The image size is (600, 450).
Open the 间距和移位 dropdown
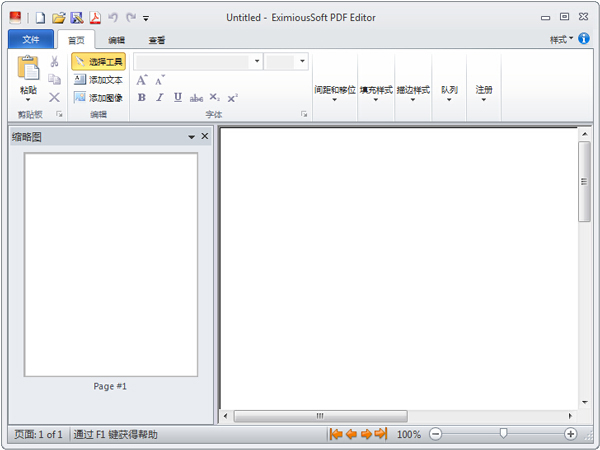(x=335, y=93)
